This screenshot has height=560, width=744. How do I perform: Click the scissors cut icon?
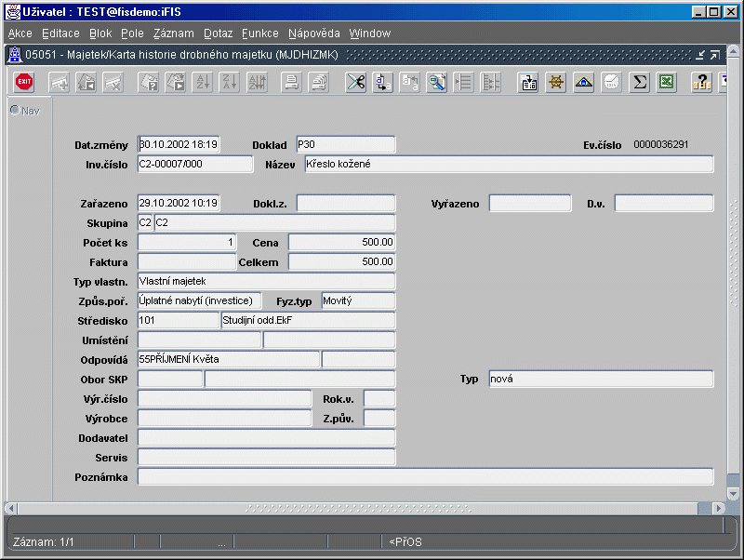click(356, 83)
